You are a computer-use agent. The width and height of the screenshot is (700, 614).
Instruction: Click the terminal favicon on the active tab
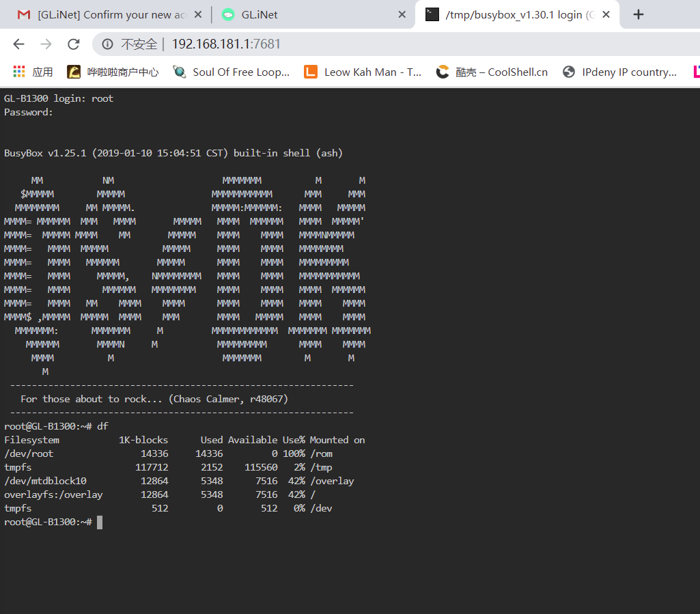432,14
